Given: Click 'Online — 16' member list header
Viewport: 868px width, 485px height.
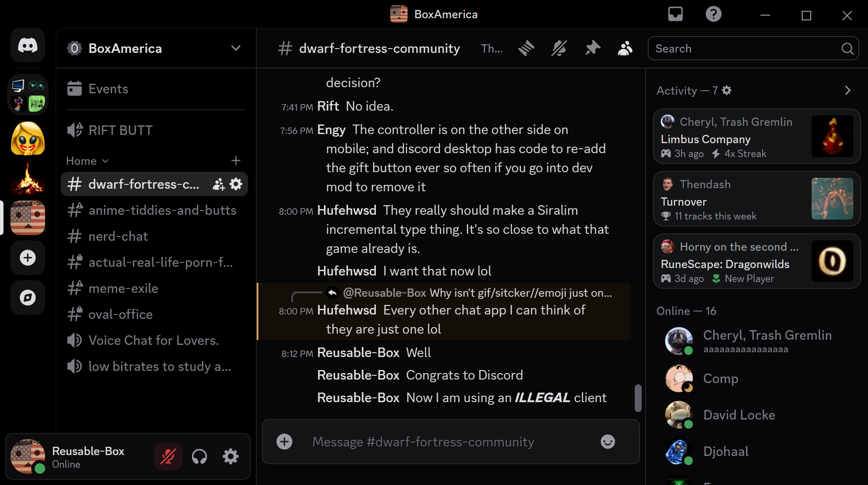Looking at the screenshot, I should 686,311.
